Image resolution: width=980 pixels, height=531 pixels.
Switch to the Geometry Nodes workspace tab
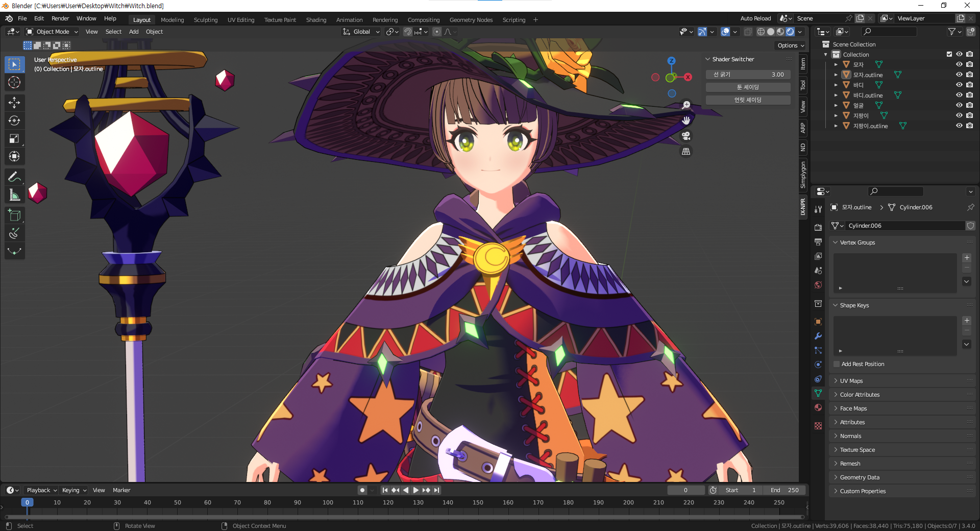[471, 20]
